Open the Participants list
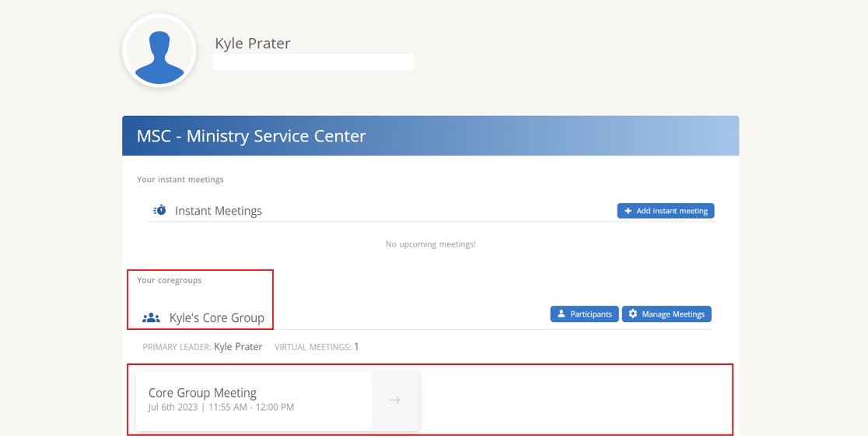The height and width of the screenshot is (438, 868). tap(584, 314)
